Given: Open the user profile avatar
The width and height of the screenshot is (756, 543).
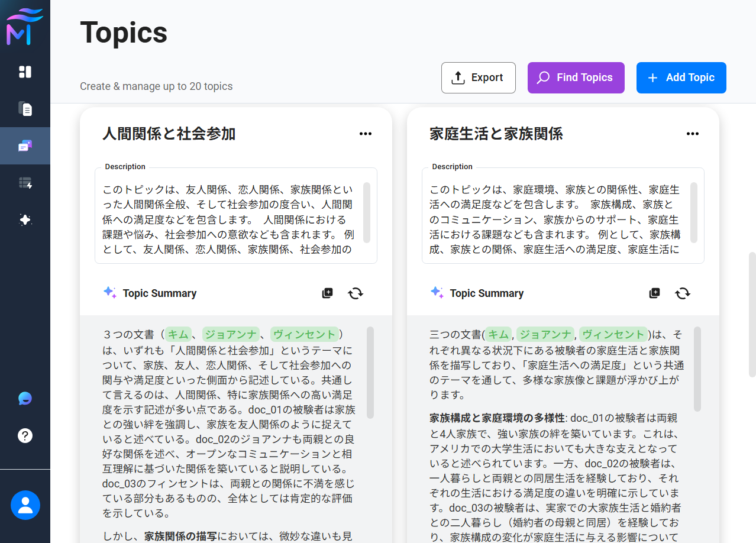Looking at the screenshot, I should point(25,505).
